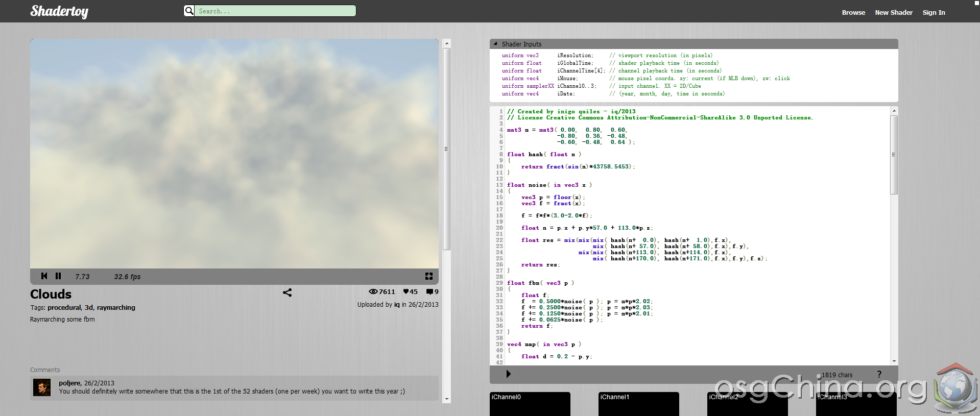This screenshot has height=416, width=980.
Task: Click the Clouds shader title
Action: [x=51, y=294]
